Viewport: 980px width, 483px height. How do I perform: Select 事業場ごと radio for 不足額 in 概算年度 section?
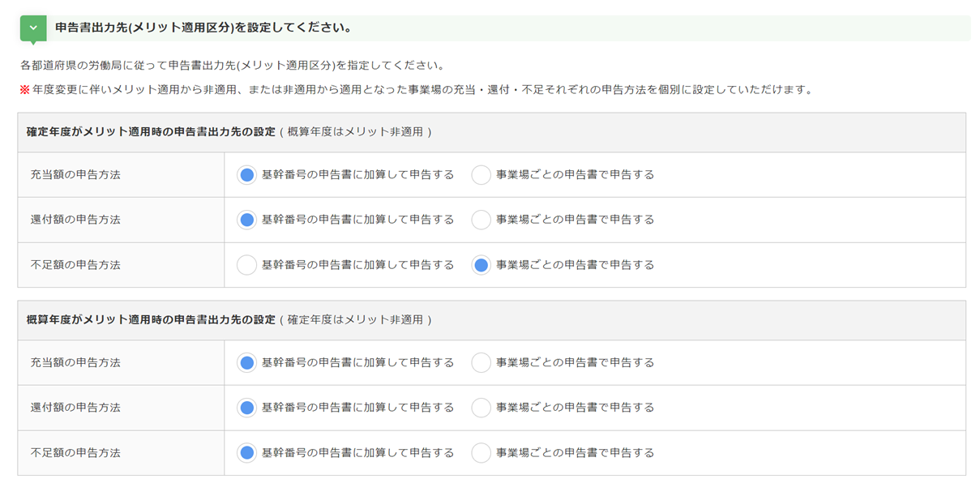click(x=481, y=453)
